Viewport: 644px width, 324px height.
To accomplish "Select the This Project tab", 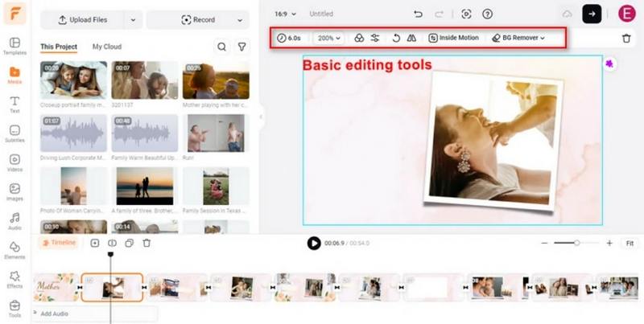I will pyautogui.click(x=59, y=47).
